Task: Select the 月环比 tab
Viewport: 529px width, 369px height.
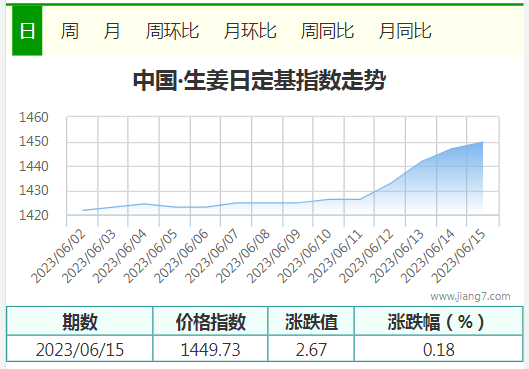Action: (250, 31)
